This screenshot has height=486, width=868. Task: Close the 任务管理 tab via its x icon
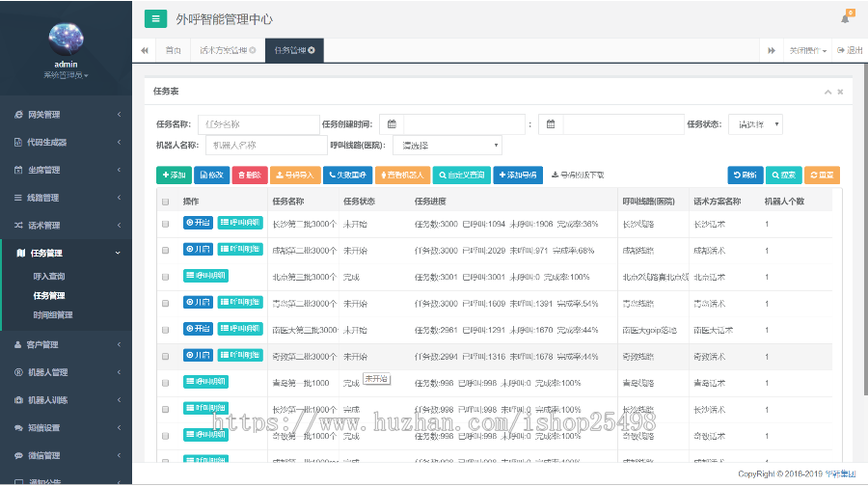tap(312, 50)
